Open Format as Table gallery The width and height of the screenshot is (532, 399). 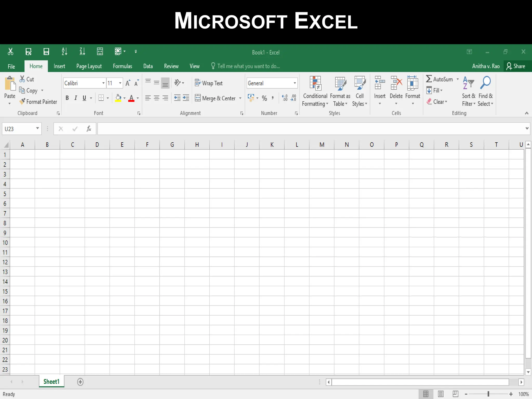point(340,91)
